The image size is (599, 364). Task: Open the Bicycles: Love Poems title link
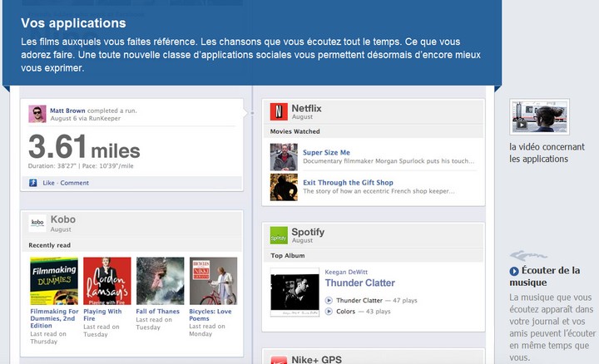[210, 315]
